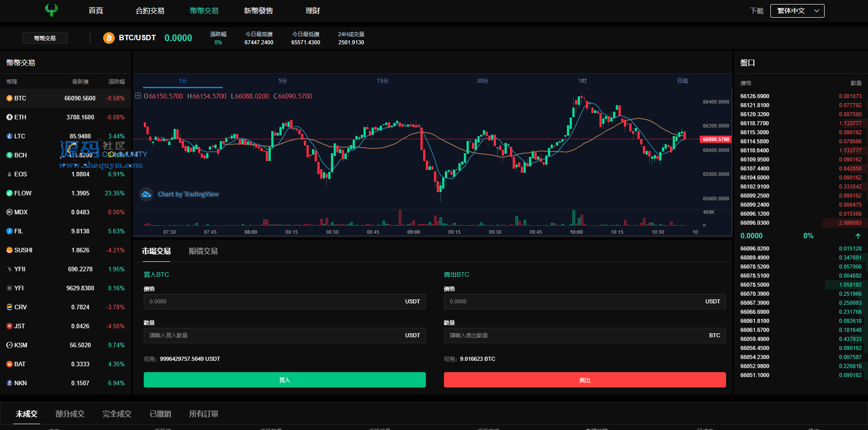Click the JST coin icon

(9, 326)
